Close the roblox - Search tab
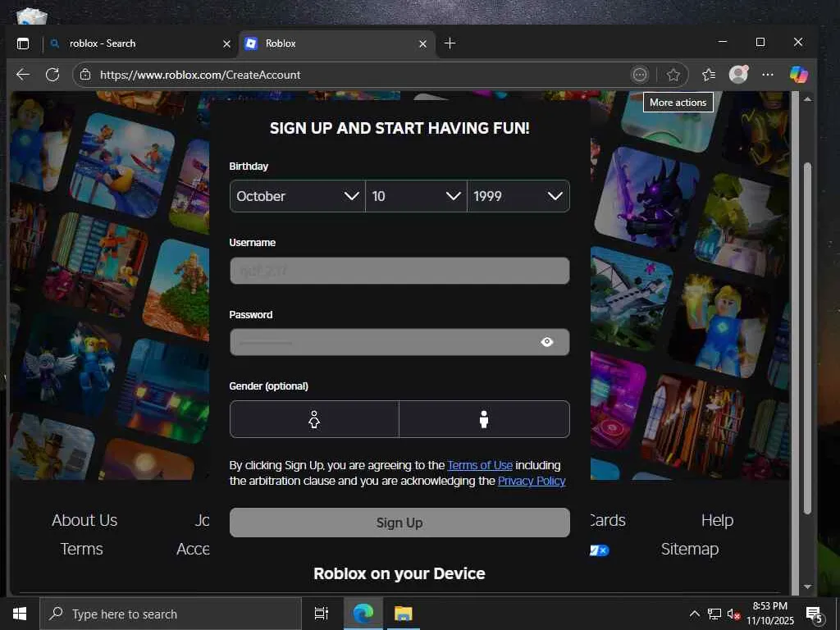This screenshot has width=840, height=630. (226, 44)
